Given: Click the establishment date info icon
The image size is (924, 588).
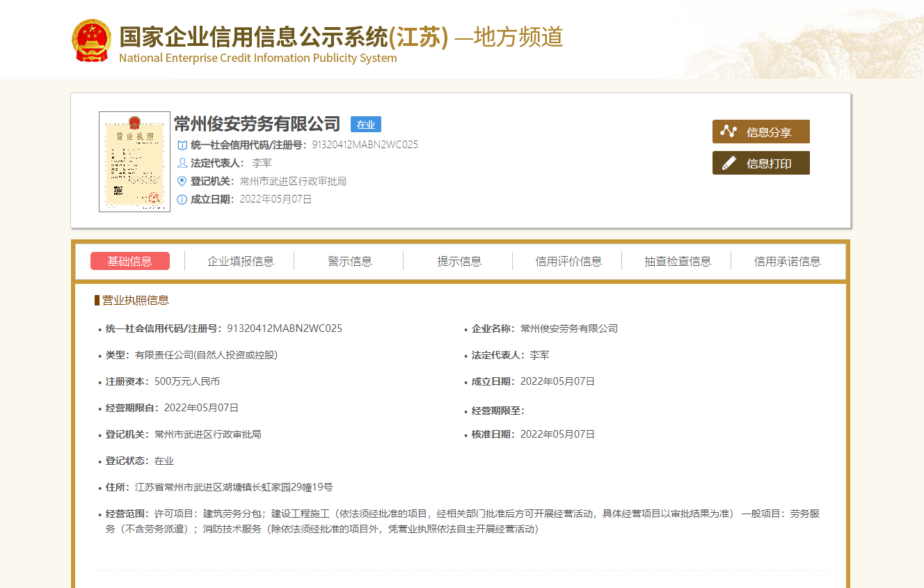Looking at the screenshot, I should pos(182,199).
